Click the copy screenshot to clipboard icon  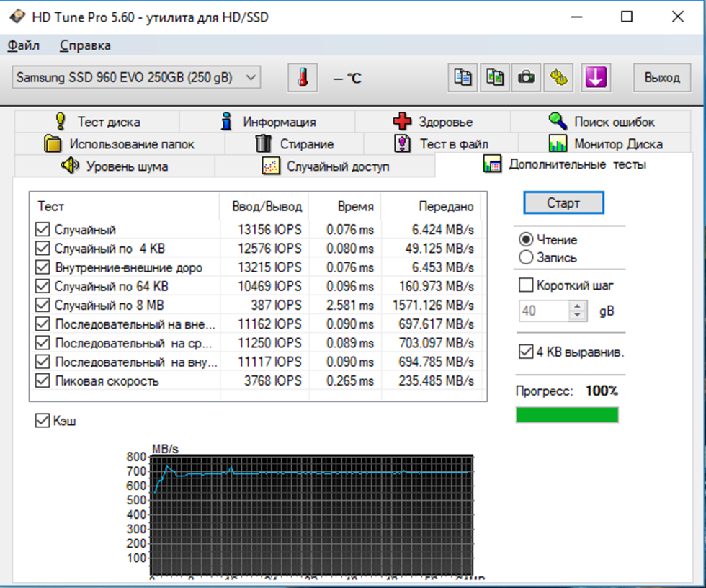pos(495,78)
